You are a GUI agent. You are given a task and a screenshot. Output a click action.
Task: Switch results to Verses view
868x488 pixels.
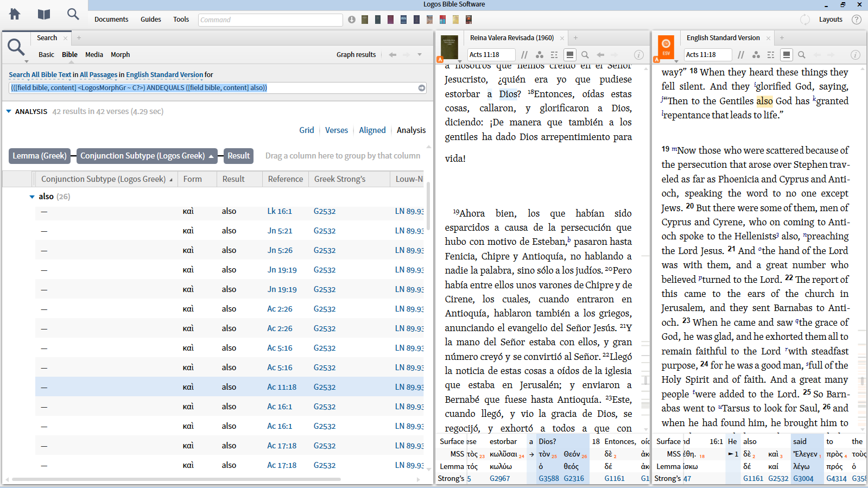tap(337, 130)
